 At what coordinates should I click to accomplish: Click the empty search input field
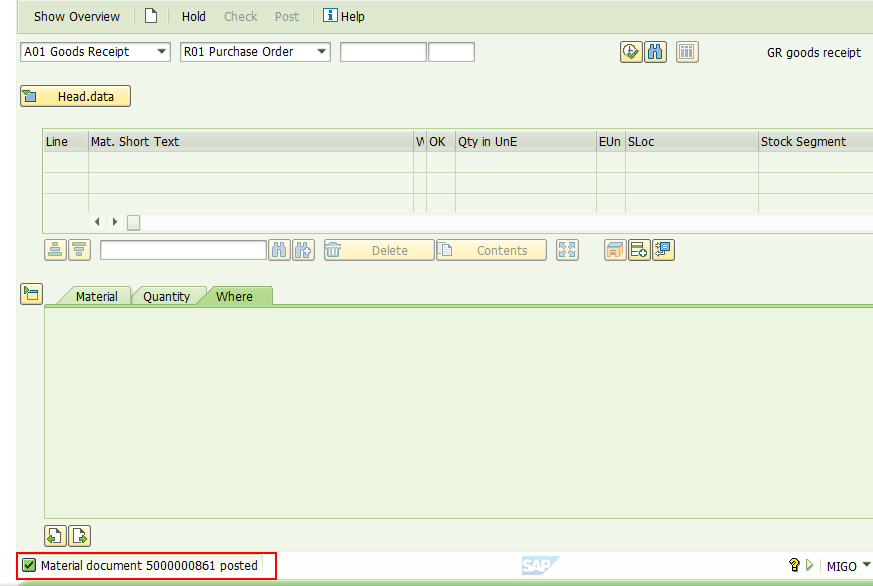183,249
